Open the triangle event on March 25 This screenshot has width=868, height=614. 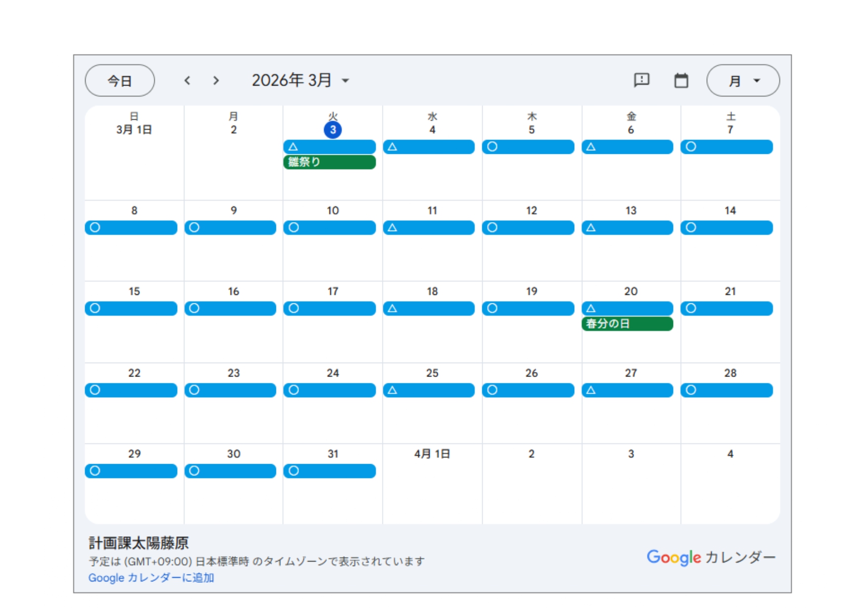coord(429,390)
